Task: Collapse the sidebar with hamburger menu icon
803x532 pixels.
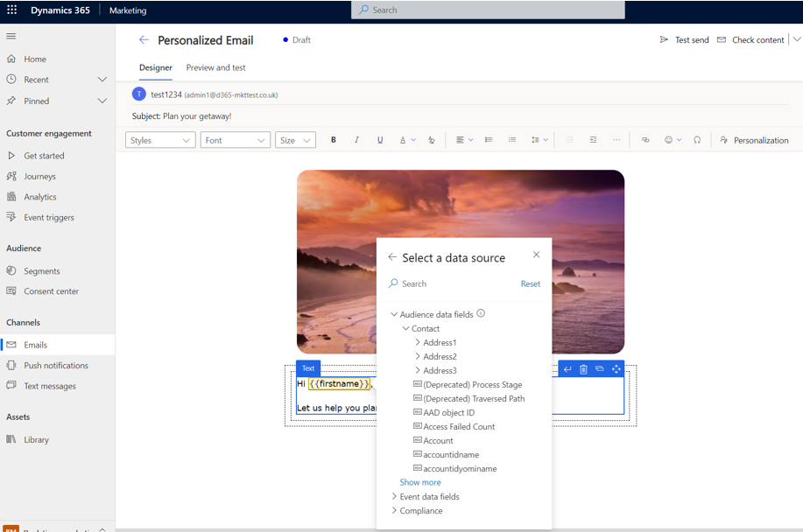Action: click(11, 37)
